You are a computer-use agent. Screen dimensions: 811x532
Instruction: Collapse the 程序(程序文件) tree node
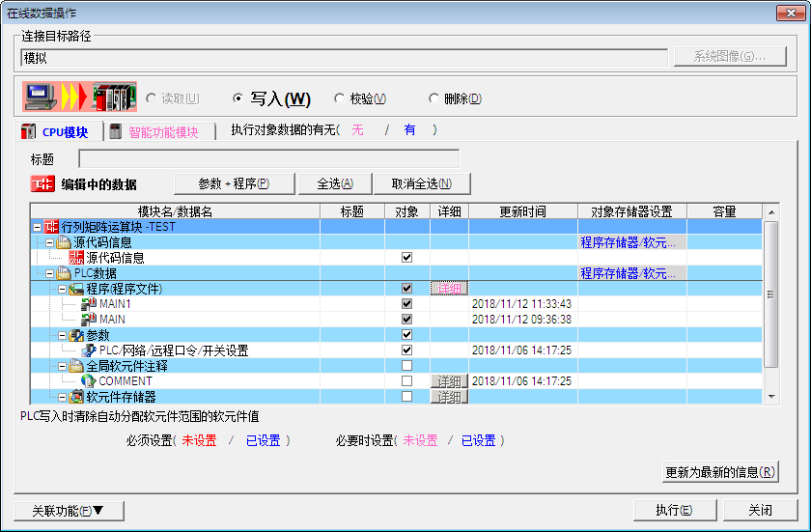point(63,289)
